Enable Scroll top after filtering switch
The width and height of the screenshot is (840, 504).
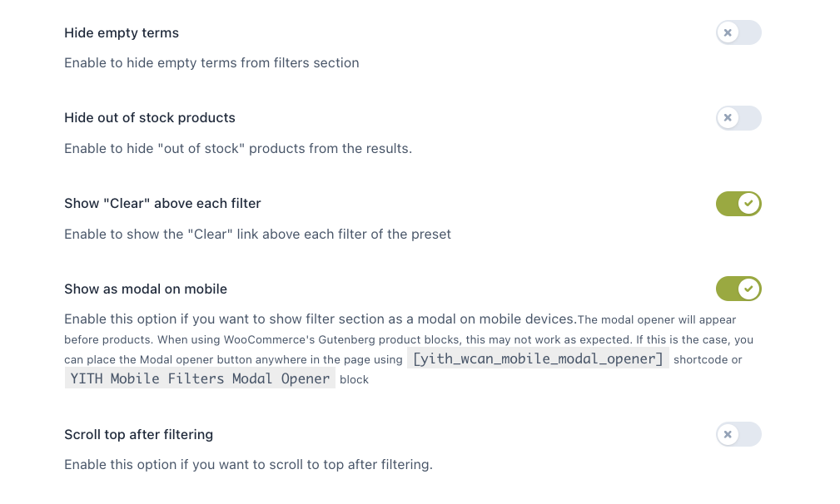738,435
